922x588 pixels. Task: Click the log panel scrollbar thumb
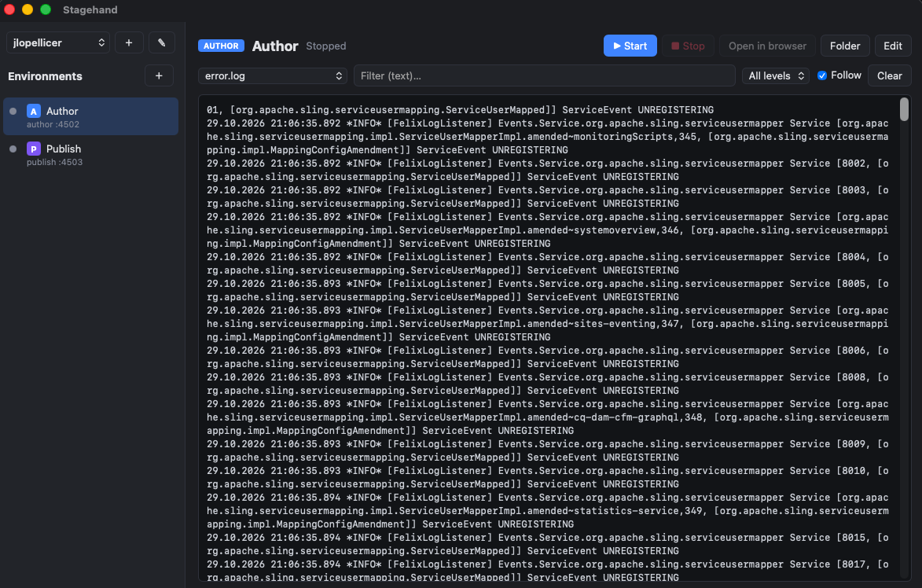(905, 109)
